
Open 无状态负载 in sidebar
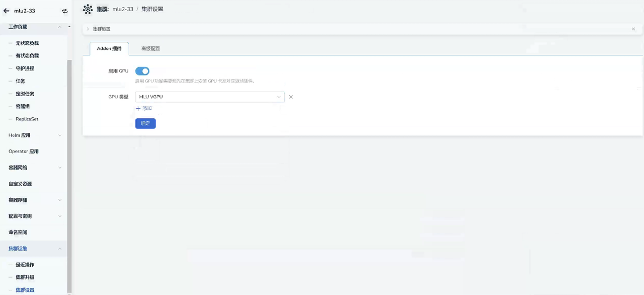point(27,43)
